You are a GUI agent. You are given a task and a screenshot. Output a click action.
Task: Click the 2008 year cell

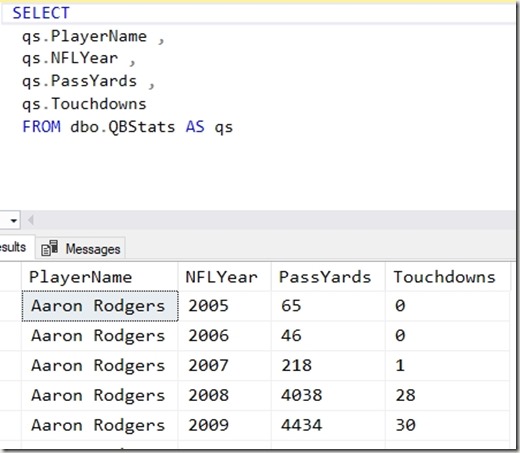point(225,396)
